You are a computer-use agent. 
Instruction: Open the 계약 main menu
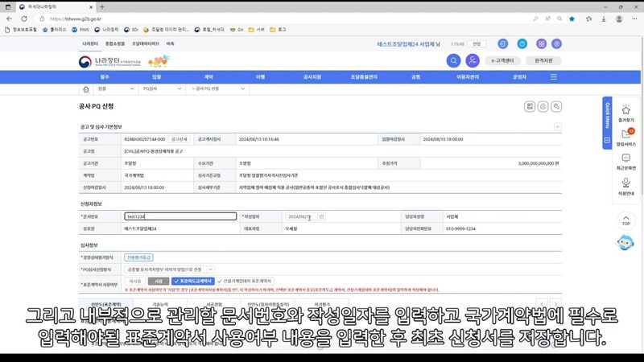[208, 77]
